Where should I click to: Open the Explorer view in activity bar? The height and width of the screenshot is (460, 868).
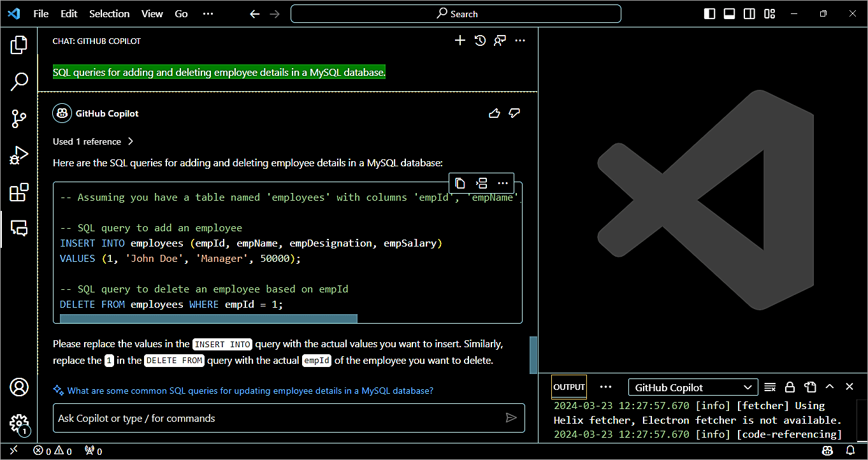click(19, 45)
